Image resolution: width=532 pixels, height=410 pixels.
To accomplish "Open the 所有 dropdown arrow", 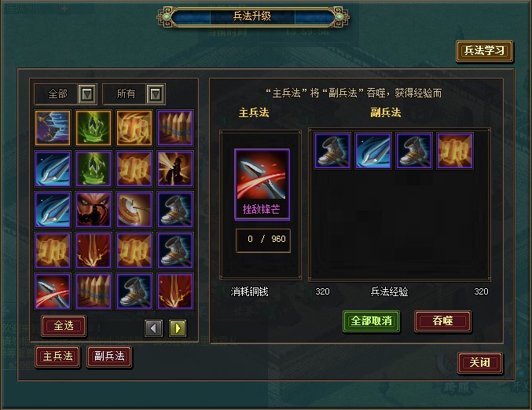I will pos(156,94).
